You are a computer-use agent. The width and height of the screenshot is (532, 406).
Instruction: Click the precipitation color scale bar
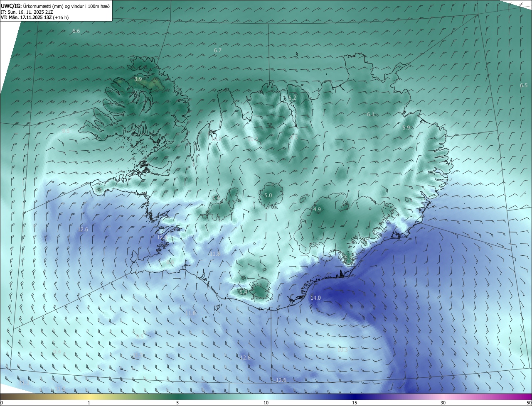(266, 396)
